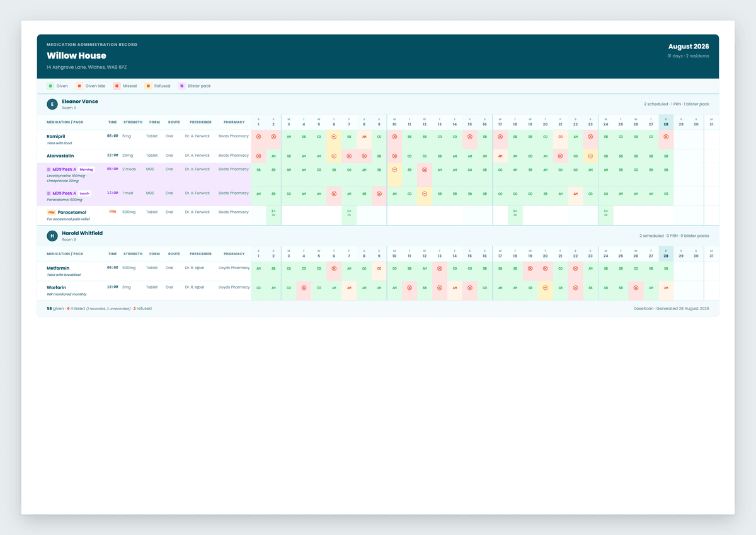The width and height of the screenshot is (756, 535).
Task: Click late AM entry for Warfarin day 28
Action: (x=666, y=287)
